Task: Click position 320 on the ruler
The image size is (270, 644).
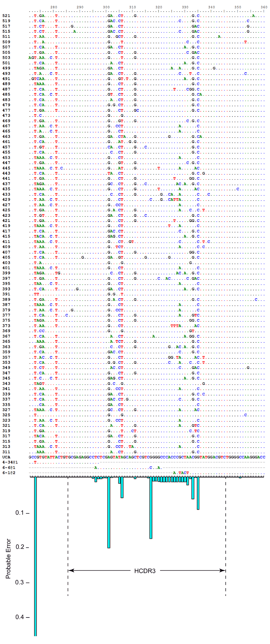Action: 159,7
